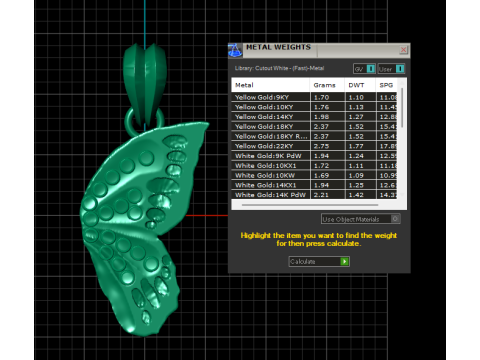
Task: Select the Yellow Gold:10KY row
Action: click(x=314, y=107)
